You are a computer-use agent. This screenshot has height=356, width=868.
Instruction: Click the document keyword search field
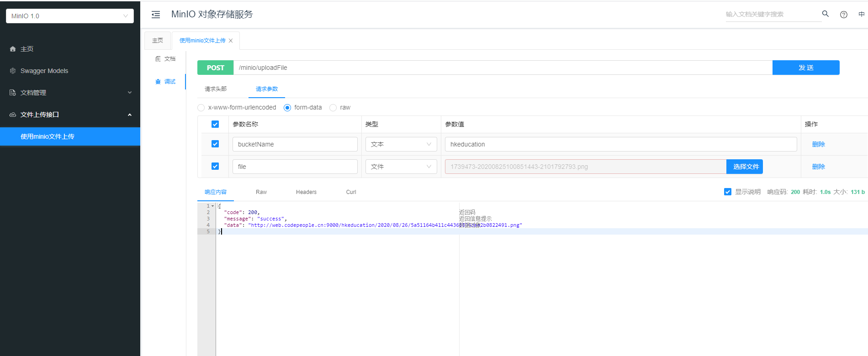773,14
